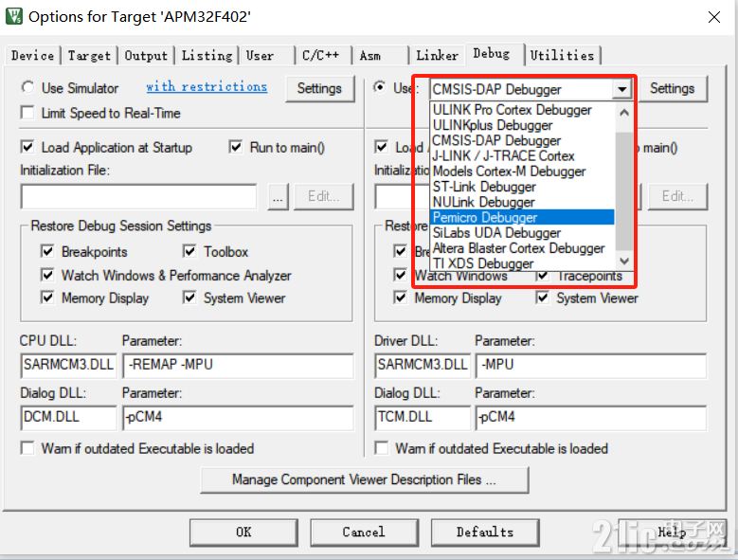
Task: Select the Use hardware debugger radio button
Action: pos(379,87)
